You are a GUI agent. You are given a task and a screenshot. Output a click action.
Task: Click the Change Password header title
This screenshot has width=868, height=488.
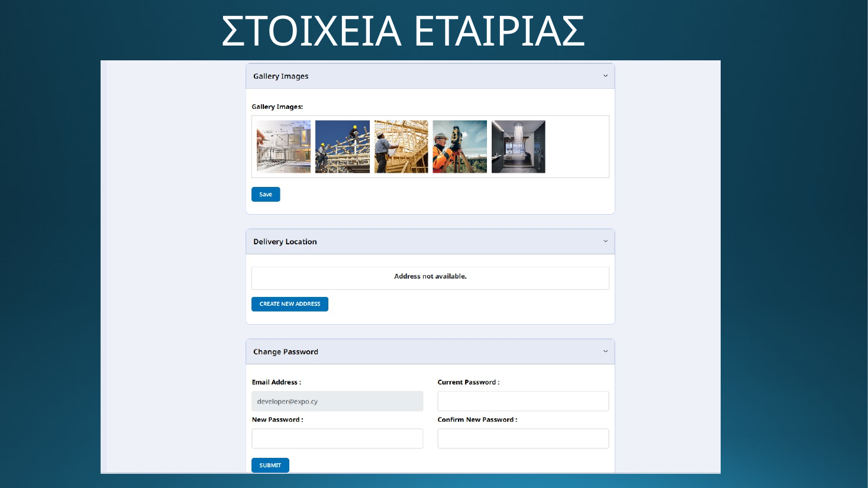point(286,352)
